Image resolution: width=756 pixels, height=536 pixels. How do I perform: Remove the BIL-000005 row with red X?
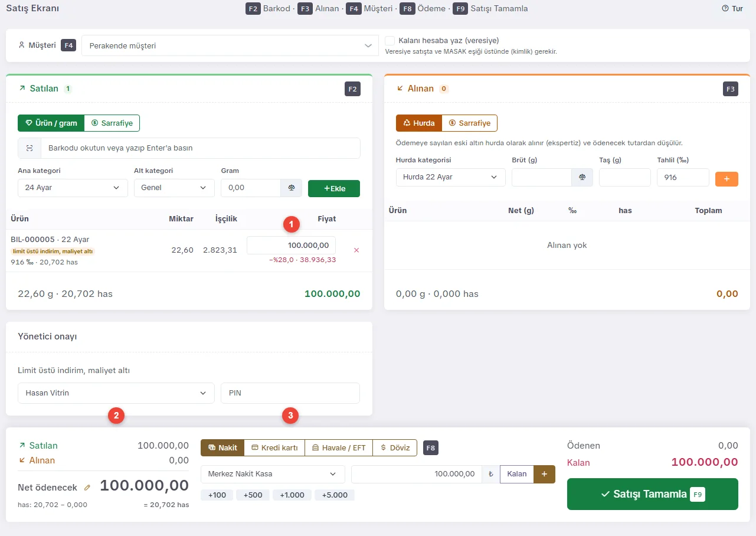pos(356,250)
